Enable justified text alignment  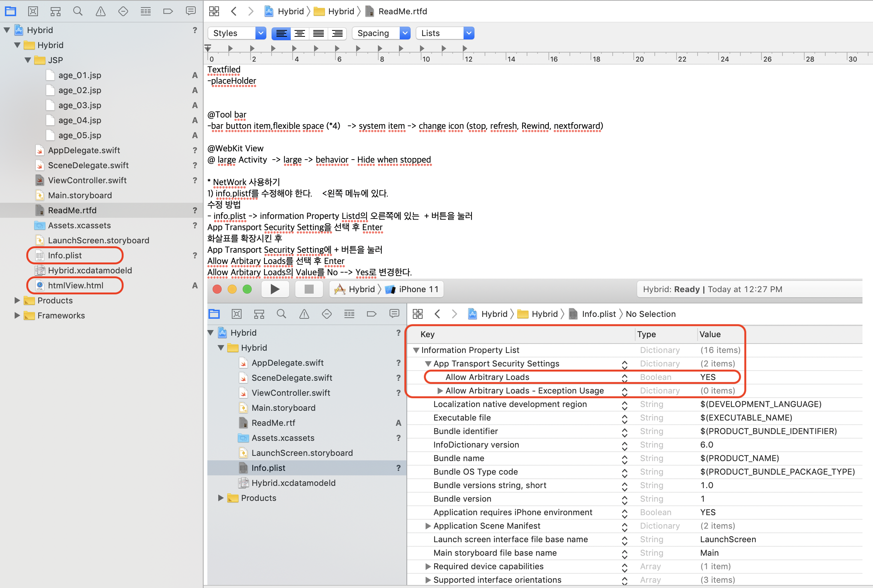pyautogui.click(x=318, y=33)
